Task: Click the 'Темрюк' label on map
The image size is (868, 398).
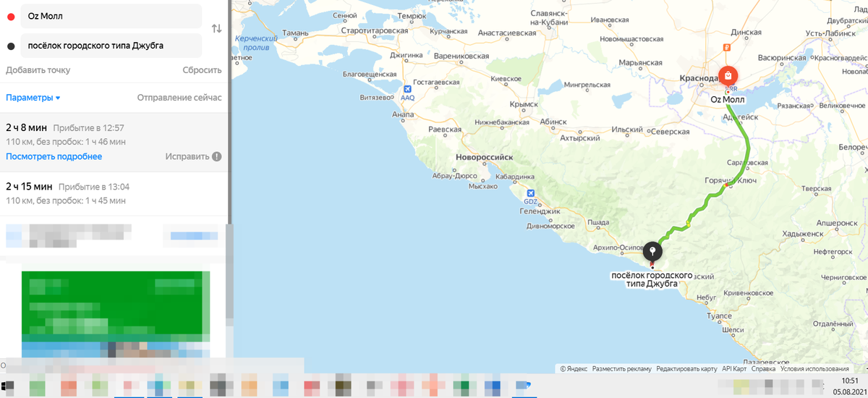Action: point(412,15)
